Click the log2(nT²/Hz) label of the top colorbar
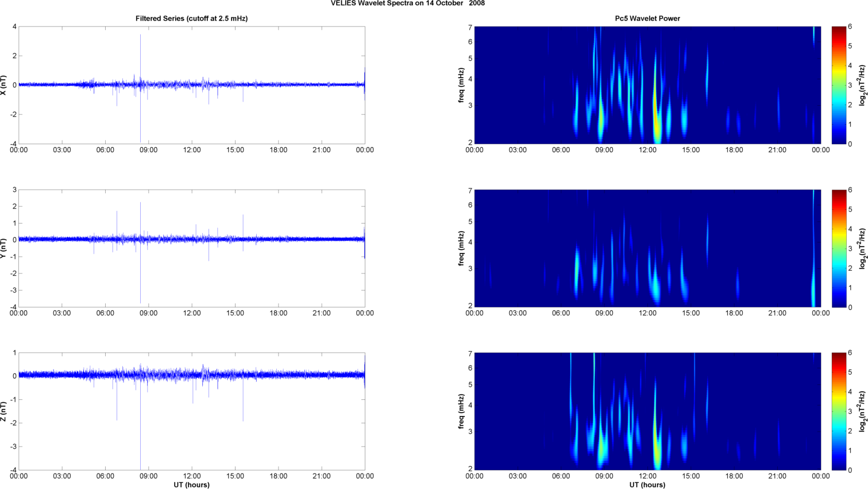 (x=862, y=85)
